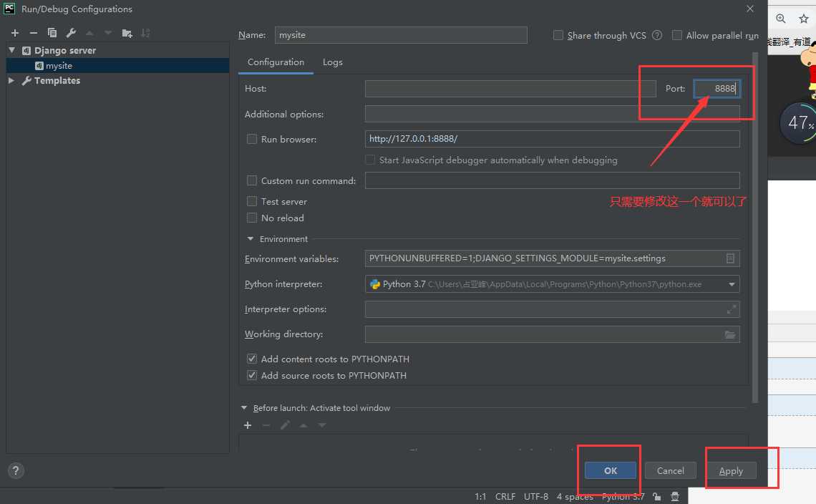This screenshot has height=504, width=816.
Task: Enable Share through VCS
Action: coord(558,35)
